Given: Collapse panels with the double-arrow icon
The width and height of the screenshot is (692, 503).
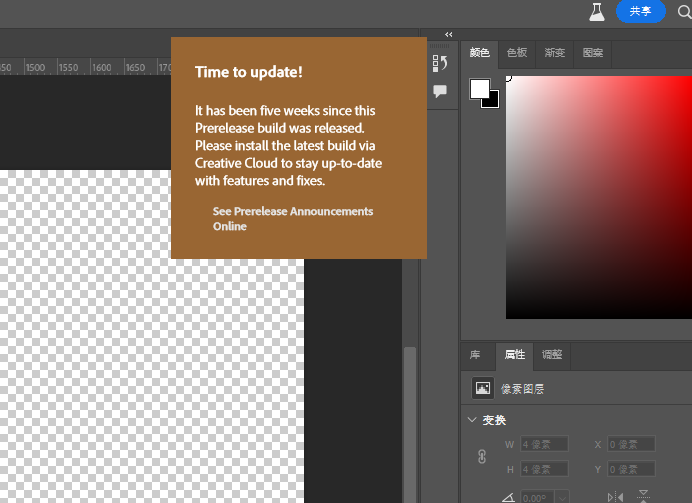Looking at the screenshot, I should click(x=449, y=35).
